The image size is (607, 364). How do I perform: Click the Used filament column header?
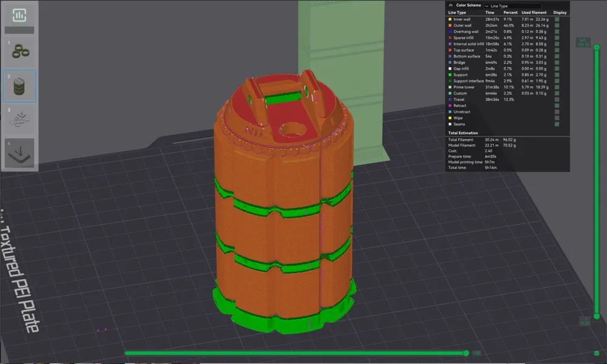(533, 12)
